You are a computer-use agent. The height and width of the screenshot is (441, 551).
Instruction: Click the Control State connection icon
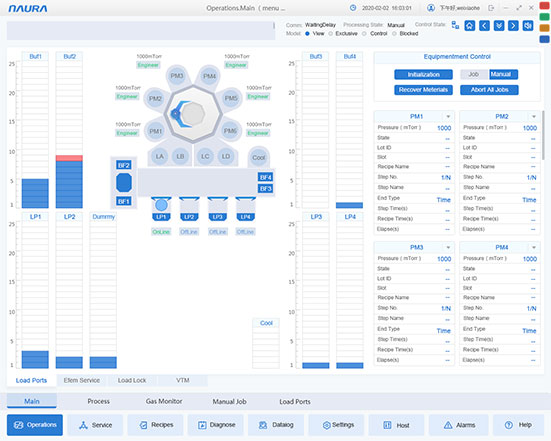click(x=455, y=25)
